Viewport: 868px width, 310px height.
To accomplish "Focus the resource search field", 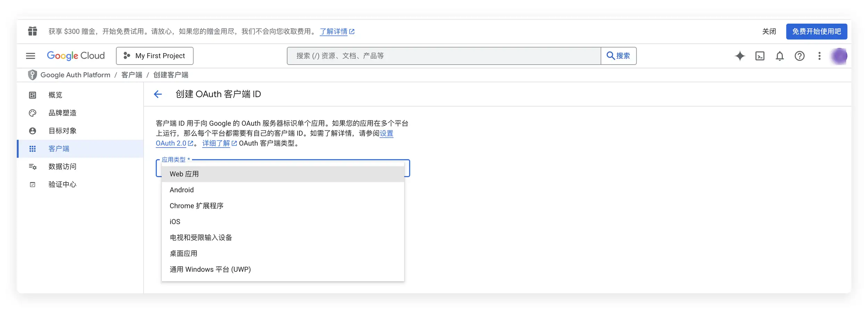I will click(444, 56).
